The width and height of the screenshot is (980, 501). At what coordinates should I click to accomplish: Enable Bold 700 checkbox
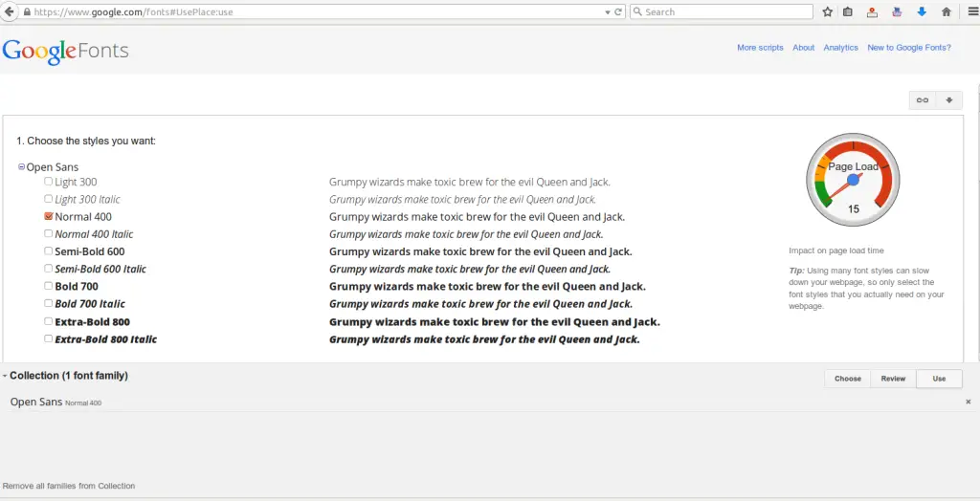[x=48, y=286]
